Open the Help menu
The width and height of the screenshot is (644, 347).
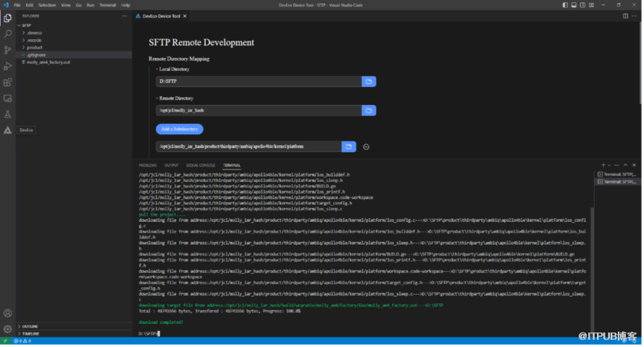[125, 5]
